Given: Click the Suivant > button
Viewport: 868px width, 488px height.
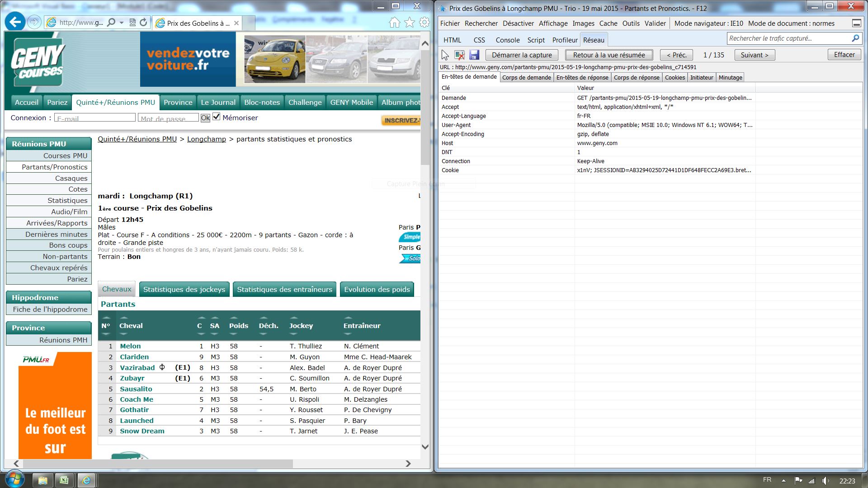Looking at the screenshot, I should (755, 55).
